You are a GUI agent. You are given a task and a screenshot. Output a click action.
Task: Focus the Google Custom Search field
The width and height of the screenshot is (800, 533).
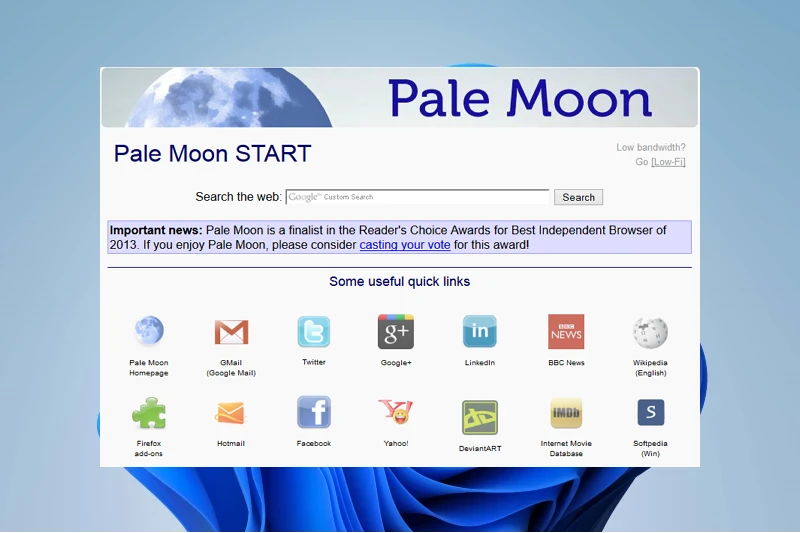click(x=417, y=197)
